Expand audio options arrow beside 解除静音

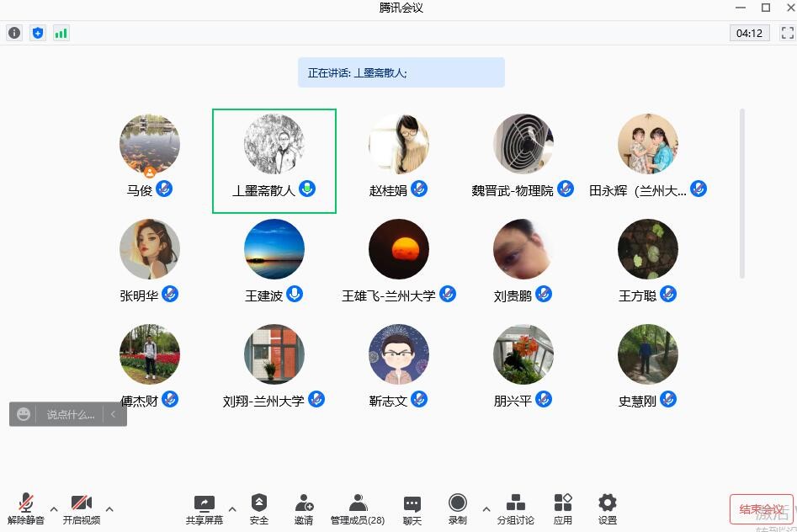click(54, 508)
